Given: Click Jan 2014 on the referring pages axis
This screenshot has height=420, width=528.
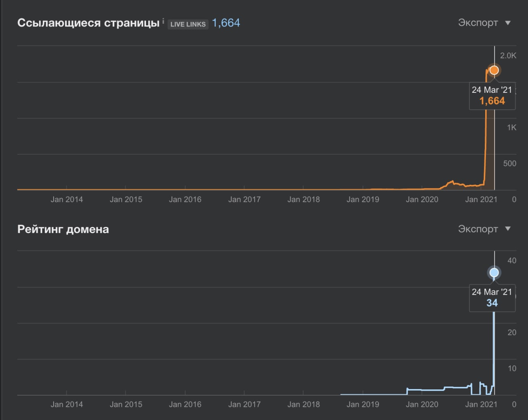Looking at the screenshot, I should (67, 199).
